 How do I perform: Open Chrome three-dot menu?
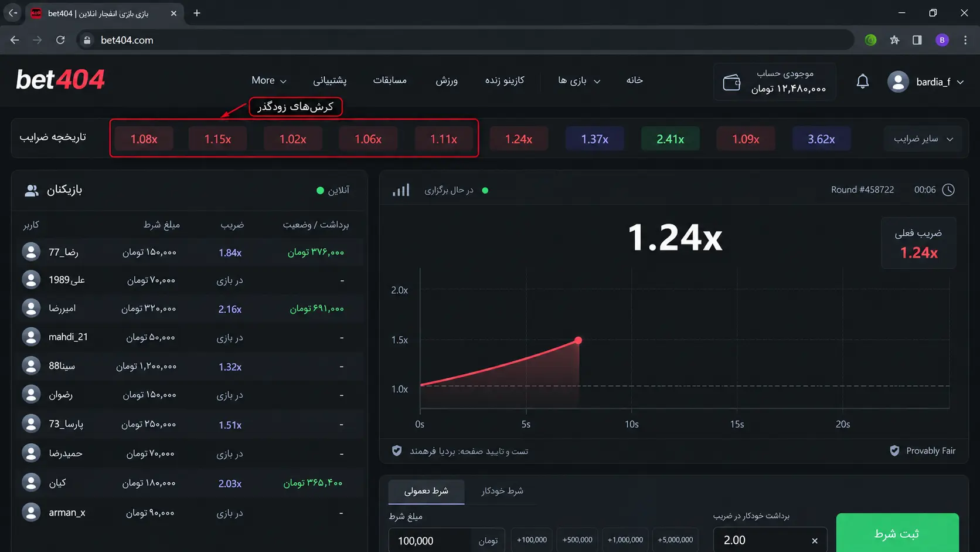(x=965, y=40)
